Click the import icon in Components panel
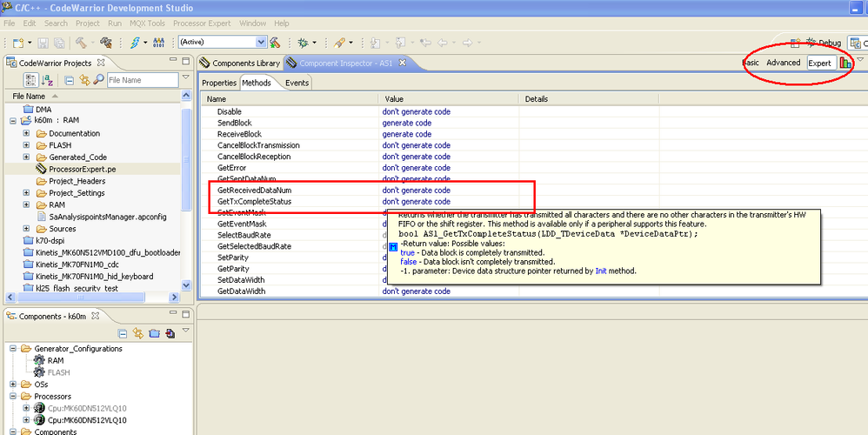Viewport: 868px width, 435px height. [x=170, y=333]
